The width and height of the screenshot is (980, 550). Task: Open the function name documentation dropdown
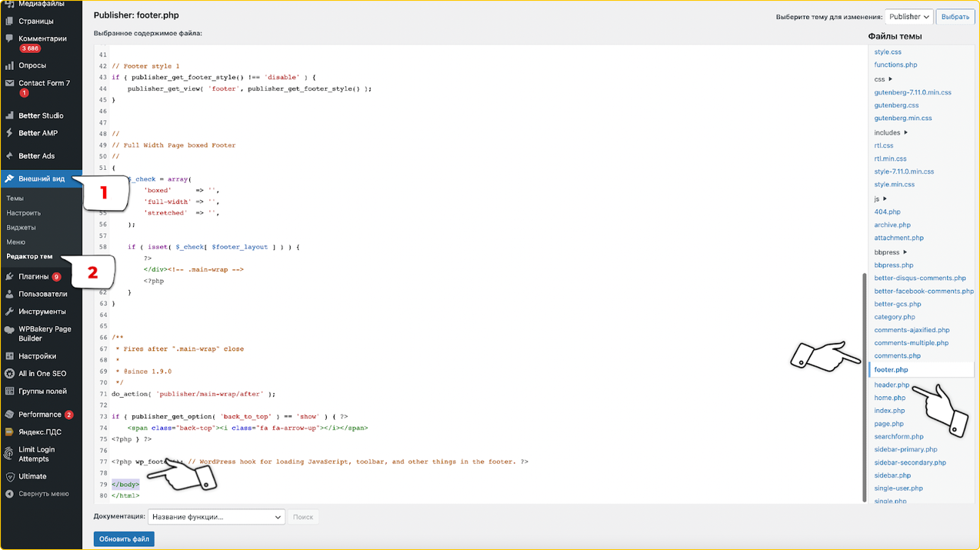[x=216, y=517]
